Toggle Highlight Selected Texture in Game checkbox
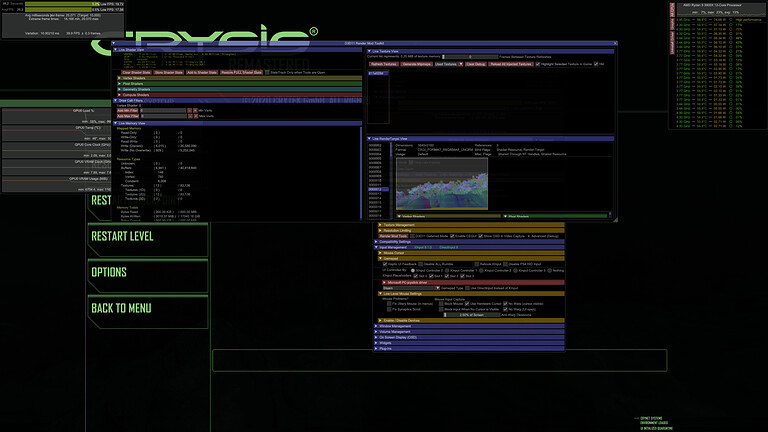768x432 pixels. [538, 64]
